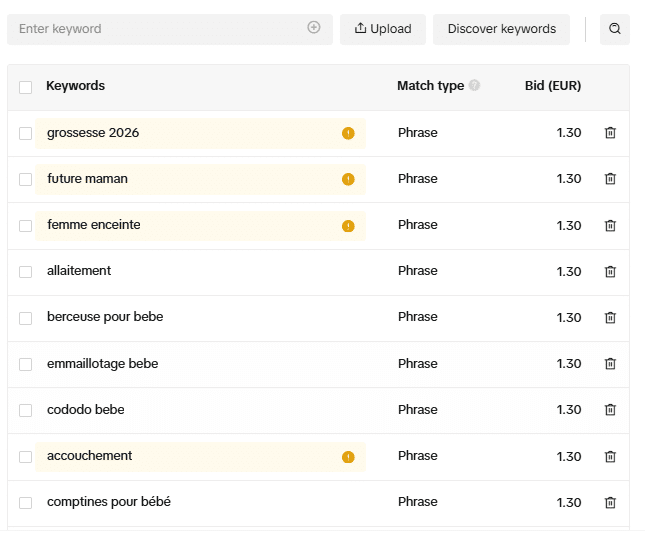Delete 'comptines pour bébé' using trash icon
The height and width of the screenshot is (535, 645).
click(610, 502)
